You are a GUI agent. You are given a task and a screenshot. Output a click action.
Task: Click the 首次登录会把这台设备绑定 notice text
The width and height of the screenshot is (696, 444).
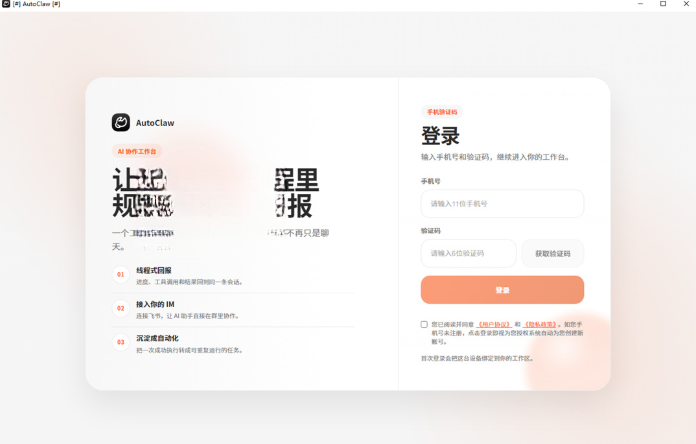(x=477, y=358)
